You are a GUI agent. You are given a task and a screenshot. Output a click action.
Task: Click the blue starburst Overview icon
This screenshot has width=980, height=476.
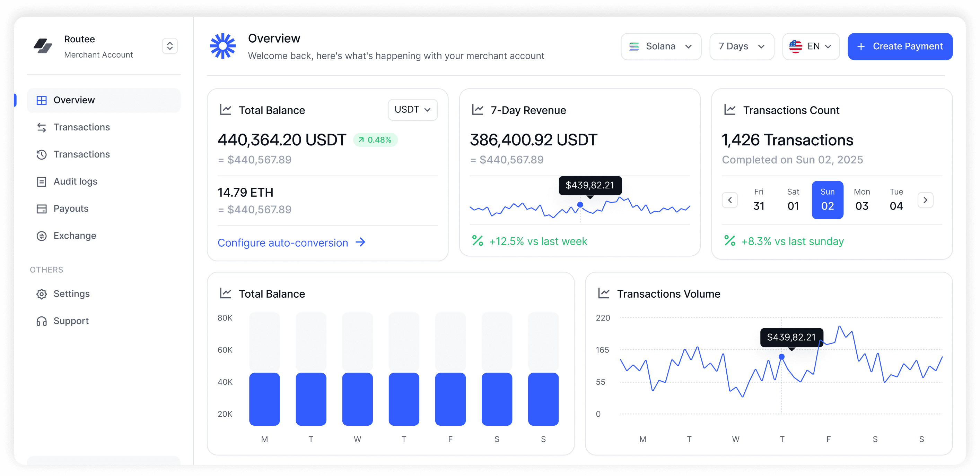[x=222, y=46]
